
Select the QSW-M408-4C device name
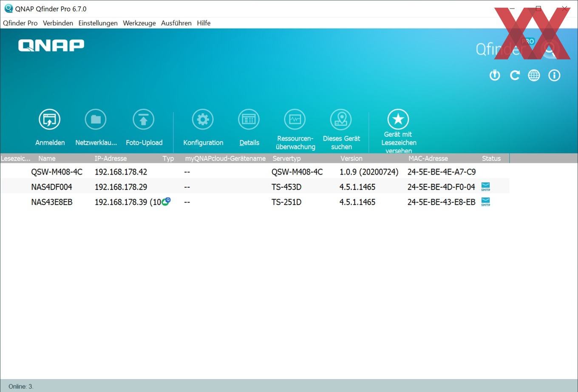tap(57, 172)
